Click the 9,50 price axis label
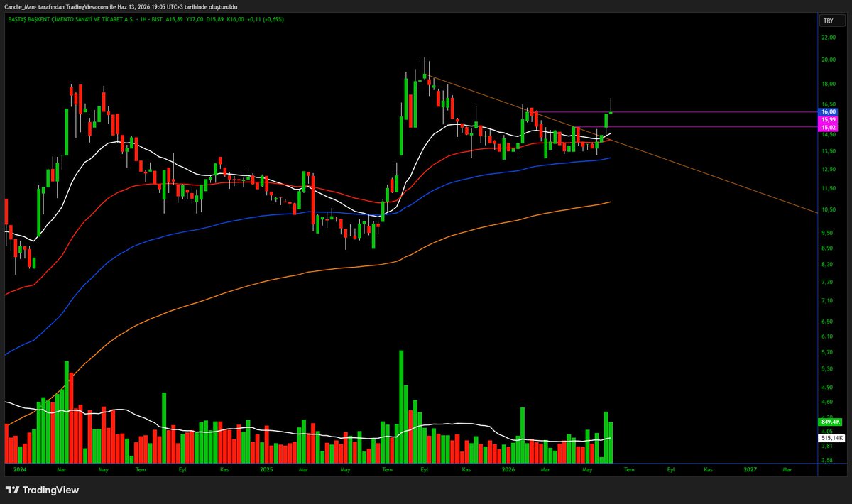 pyautogui.click(x=827, y=233)
